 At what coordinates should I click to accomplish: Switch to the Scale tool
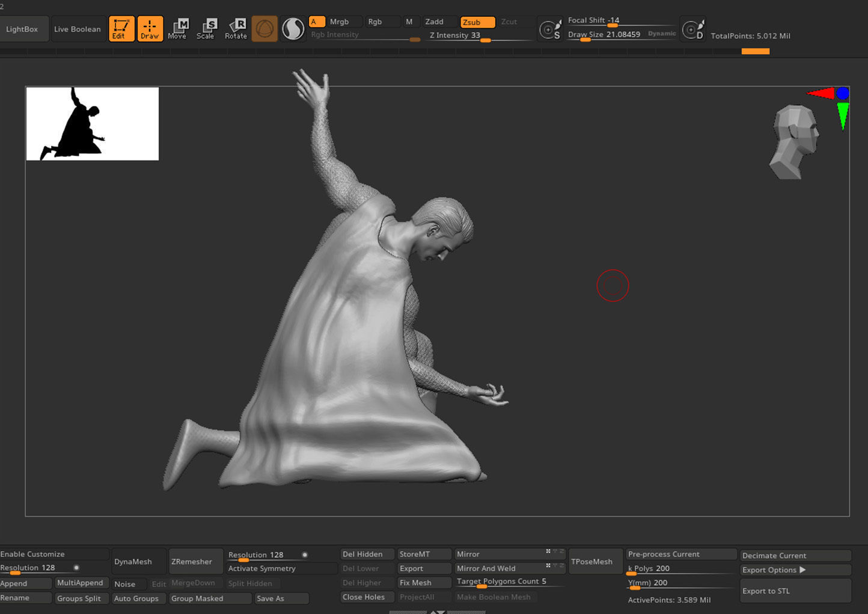coord(206,29)
